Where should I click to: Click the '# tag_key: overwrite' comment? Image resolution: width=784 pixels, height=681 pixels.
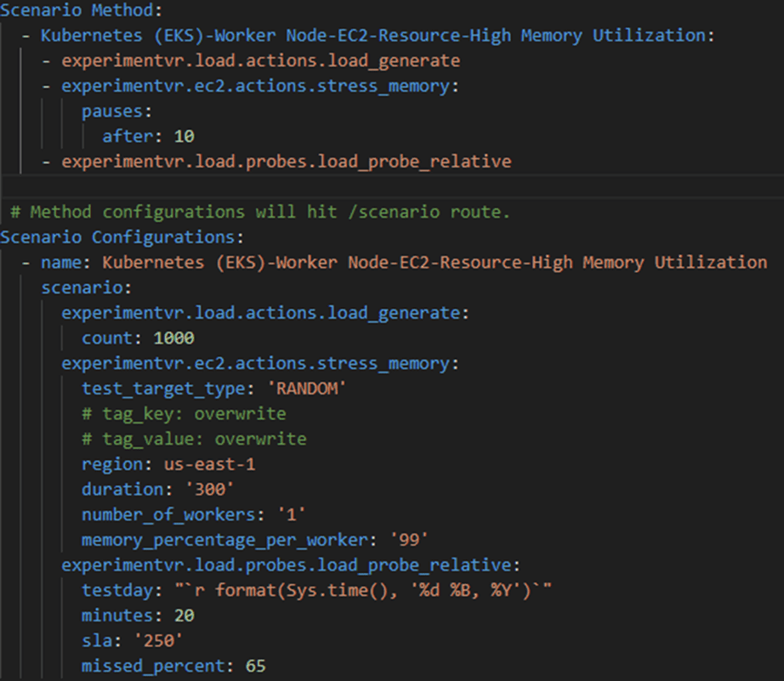[184, 414]
